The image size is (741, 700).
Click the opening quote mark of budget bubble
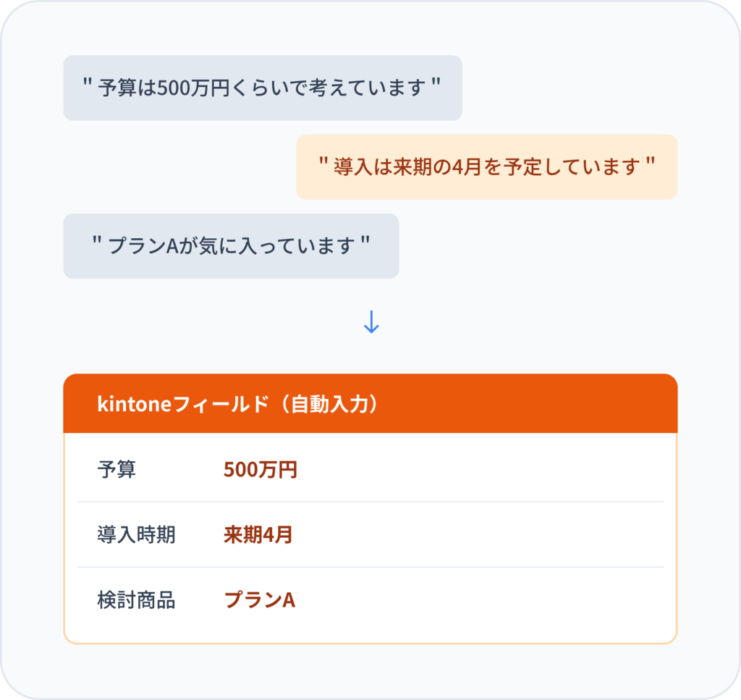pyautogui.click(x=86, y=84)
